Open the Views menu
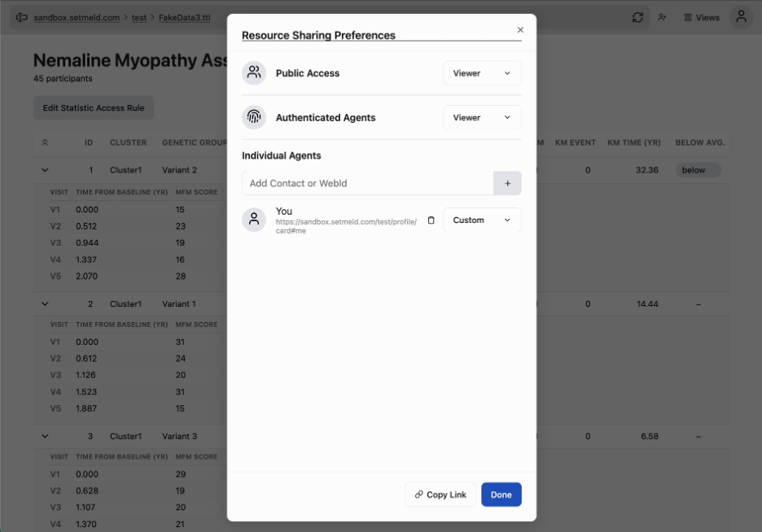 coord(702,17)
